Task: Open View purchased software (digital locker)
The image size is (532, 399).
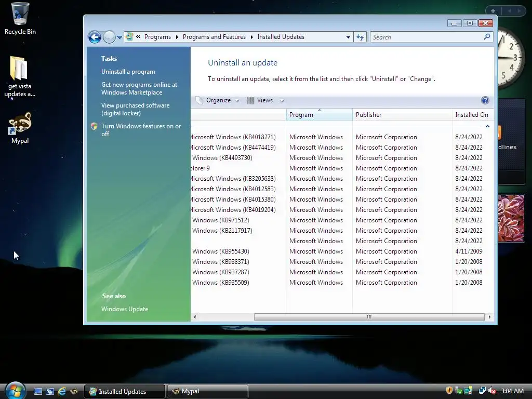Action: pyautogui.click(x=135, y=109)
